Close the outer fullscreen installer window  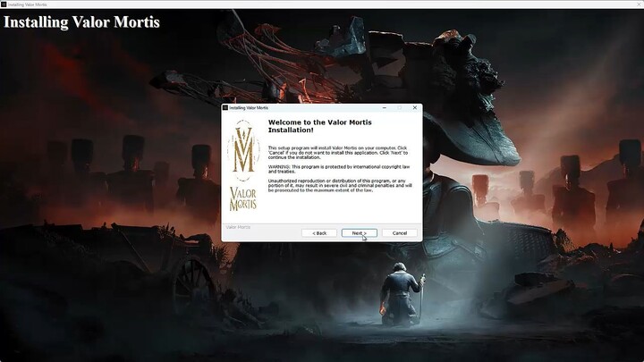point(639,4)
